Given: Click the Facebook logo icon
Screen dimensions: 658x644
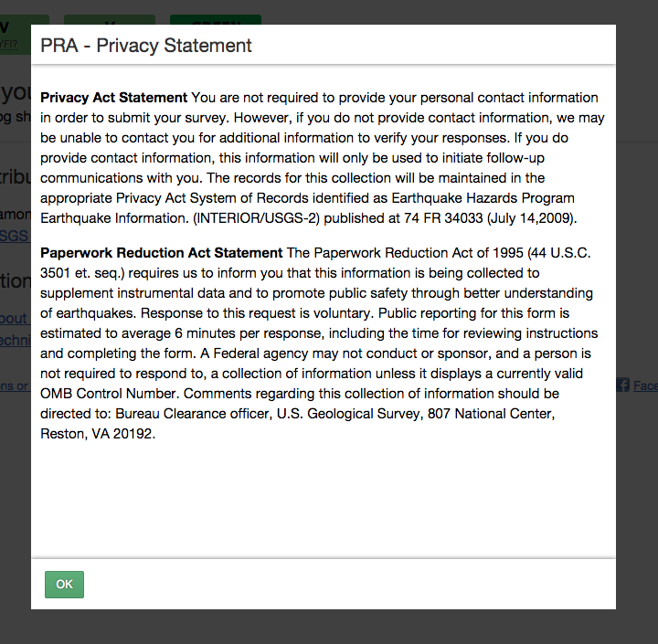Looking at the screenshot, I should pyautogui.click(x=622, y=385).
